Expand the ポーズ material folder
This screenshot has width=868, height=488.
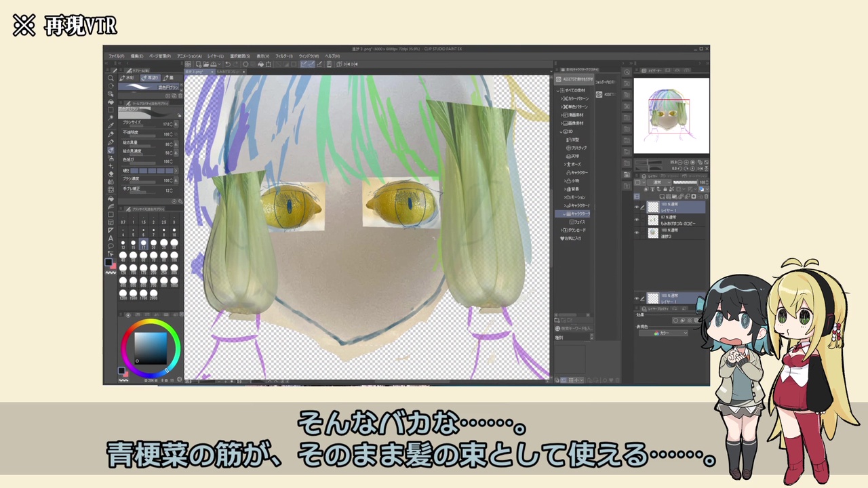pyautogui.click(x=565, y=165)
